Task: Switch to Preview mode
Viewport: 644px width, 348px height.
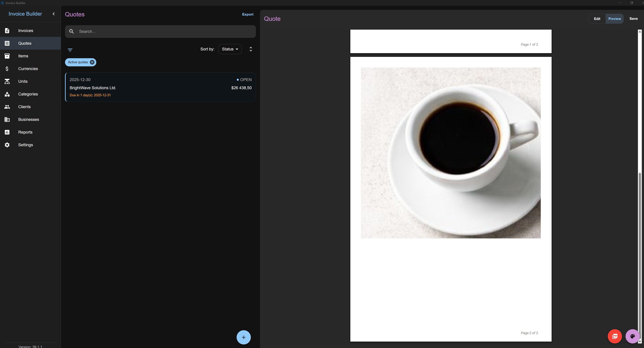Action: [615, 19]
